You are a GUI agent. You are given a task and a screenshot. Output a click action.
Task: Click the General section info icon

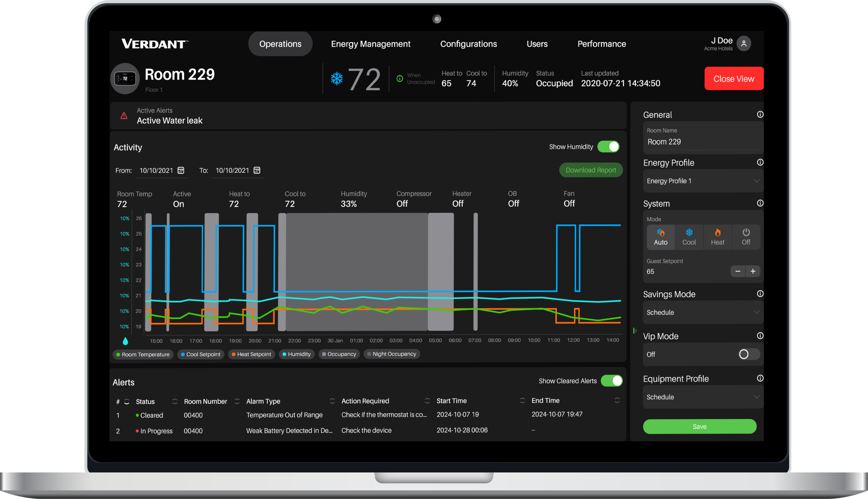point(760,114)
